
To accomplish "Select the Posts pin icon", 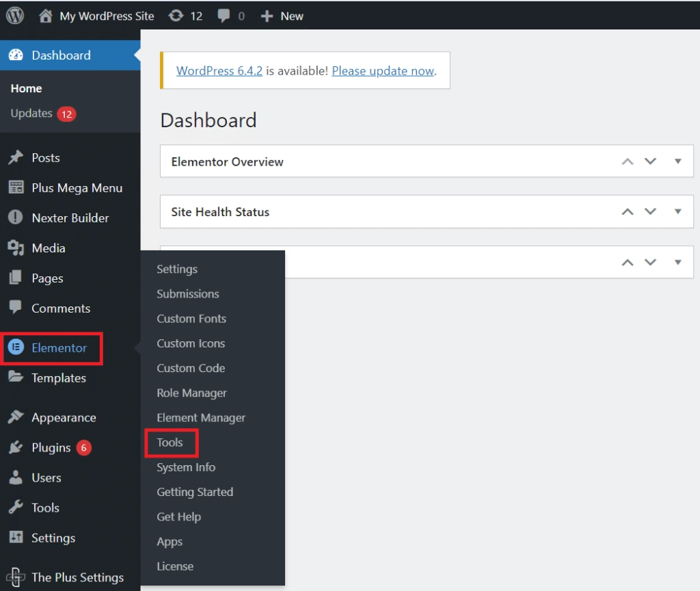I will pyautogui.click(x=15, y=157).
